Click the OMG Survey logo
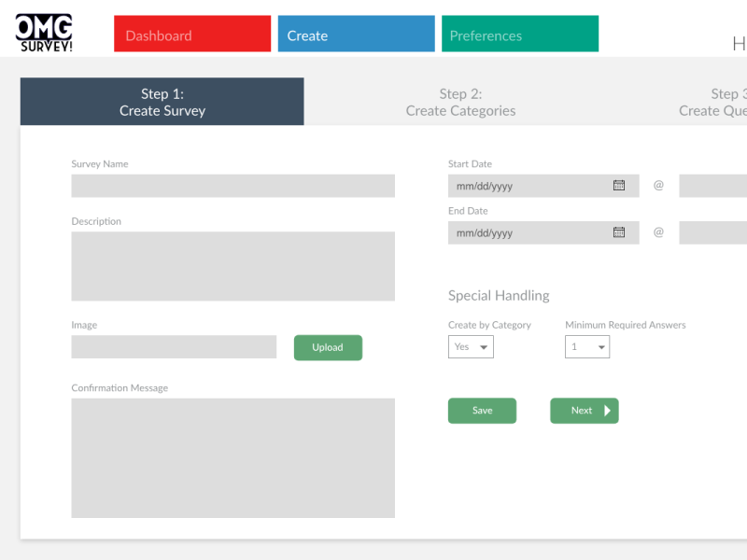The height and width of the screenshot is (560, 747). pos(42,31)
